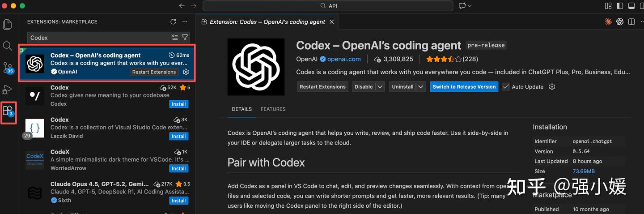Screen dimensions: 644x214
Task: Go forward using the title bar arrow
Action: (193, 6)
